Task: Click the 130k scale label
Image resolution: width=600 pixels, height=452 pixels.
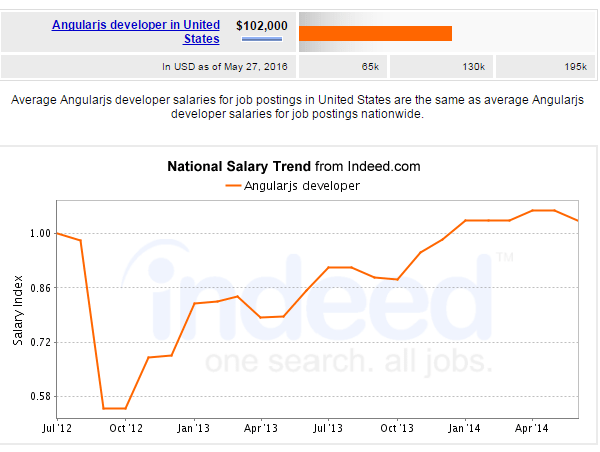Action: 473,67
